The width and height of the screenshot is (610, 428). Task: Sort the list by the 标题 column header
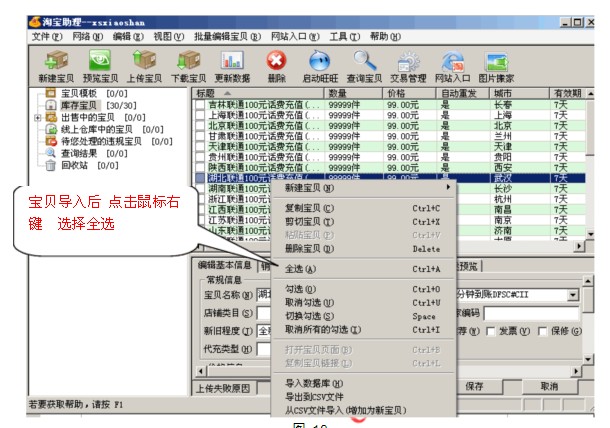(x=258, y=93)
